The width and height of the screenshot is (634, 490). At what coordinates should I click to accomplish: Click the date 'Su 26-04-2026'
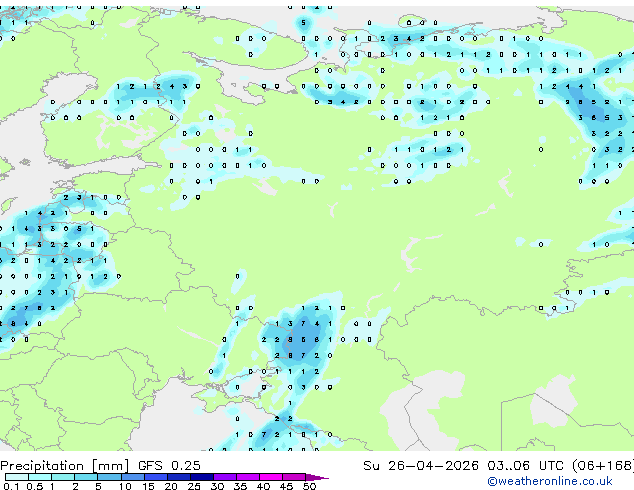[421, 465]
